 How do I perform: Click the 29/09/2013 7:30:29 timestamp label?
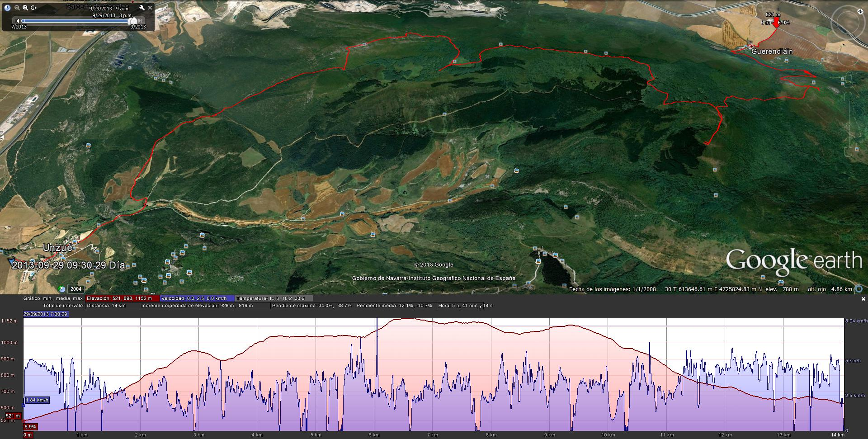(46, 314)
